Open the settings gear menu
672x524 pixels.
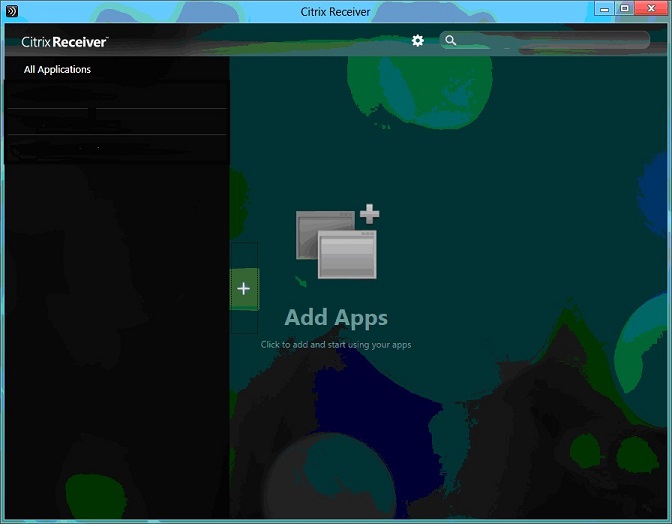coord(417,41)
